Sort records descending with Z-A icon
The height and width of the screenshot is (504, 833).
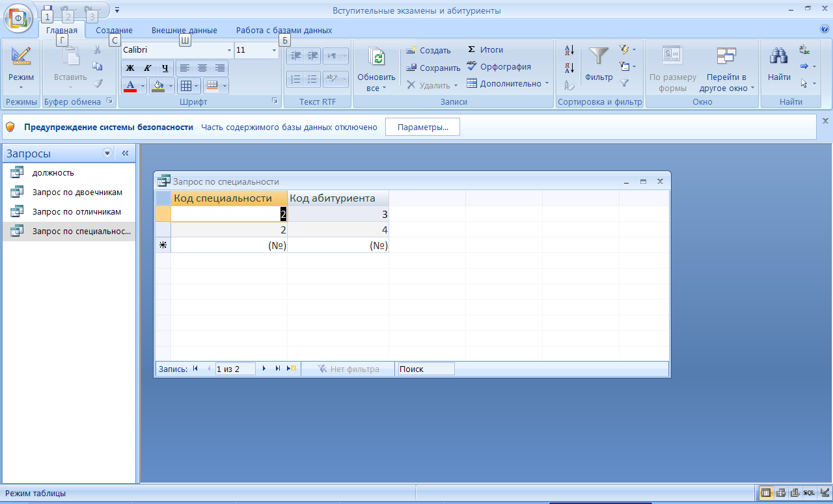pyautogui.click(x=569, y=67)
